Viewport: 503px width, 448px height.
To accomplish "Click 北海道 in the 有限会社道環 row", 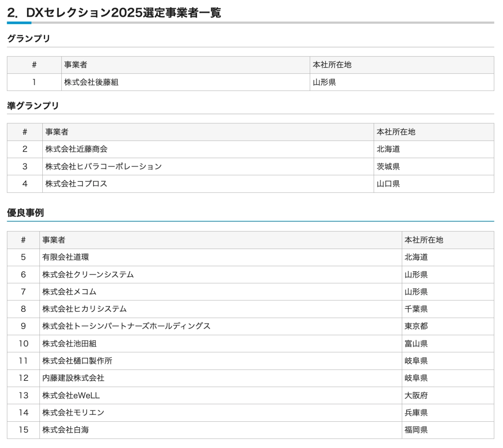I will (448, 257).
